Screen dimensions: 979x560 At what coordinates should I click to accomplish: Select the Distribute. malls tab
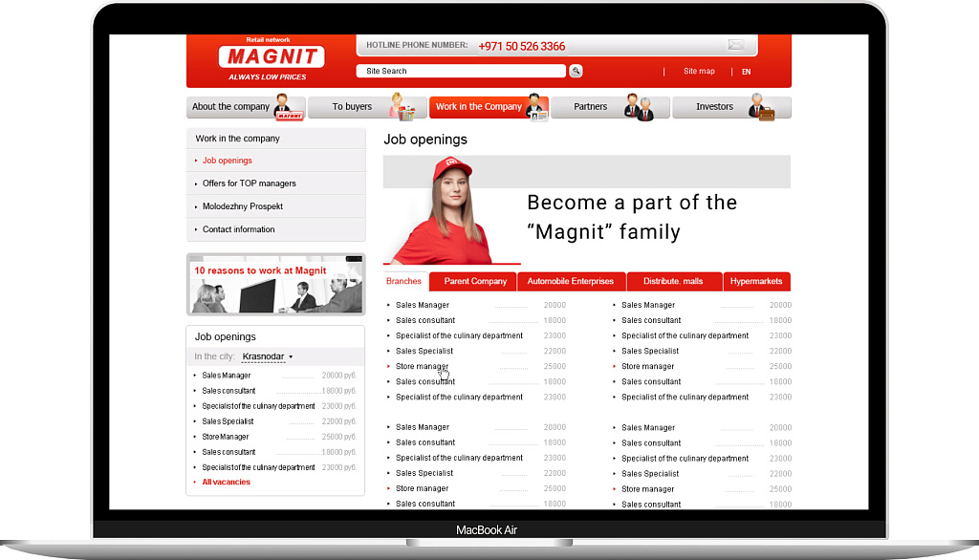pos(673,282)
